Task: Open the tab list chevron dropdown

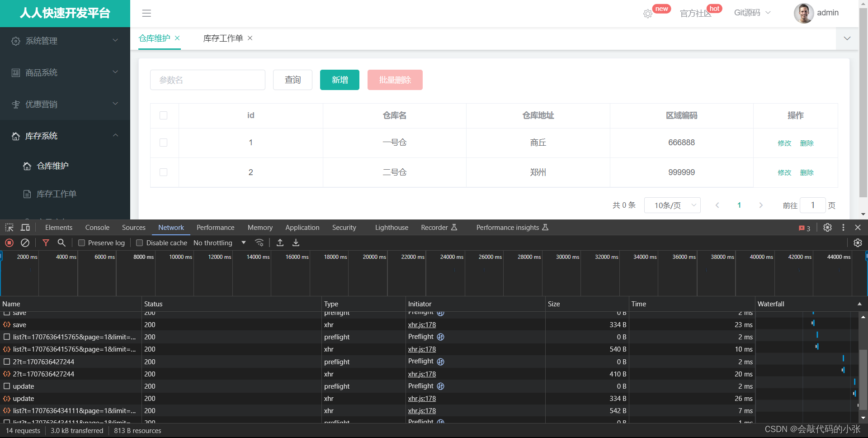Action: (x=847, y=38)
